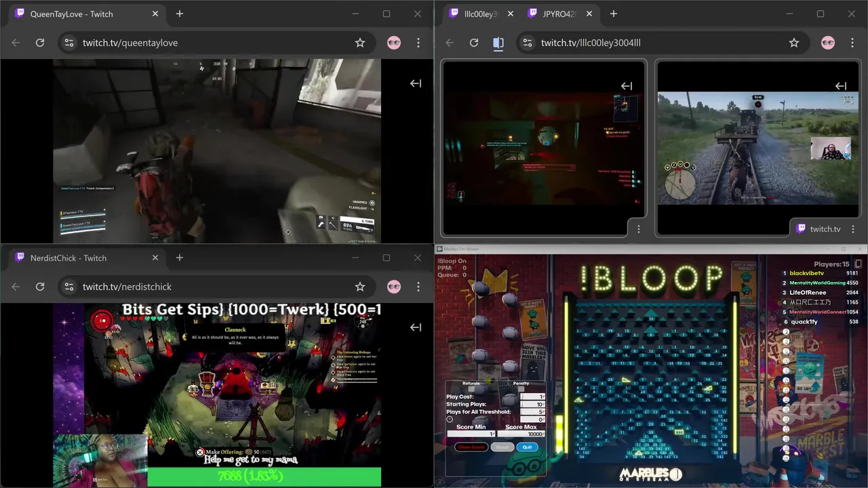Click the grey Reset button
The width and height of the screenshot is (868, 488).
(502, 447)
